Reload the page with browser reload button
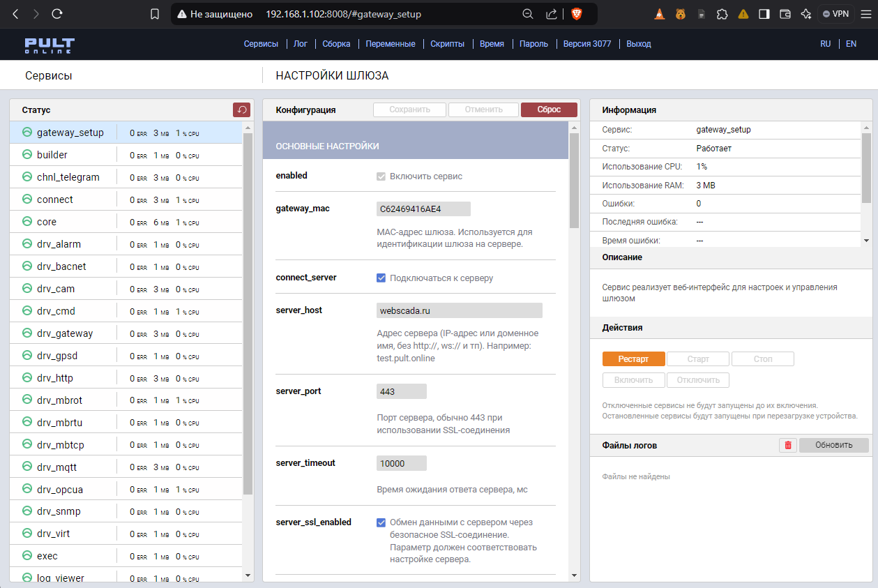The image size is (878, 588). (x=57, y=14)
